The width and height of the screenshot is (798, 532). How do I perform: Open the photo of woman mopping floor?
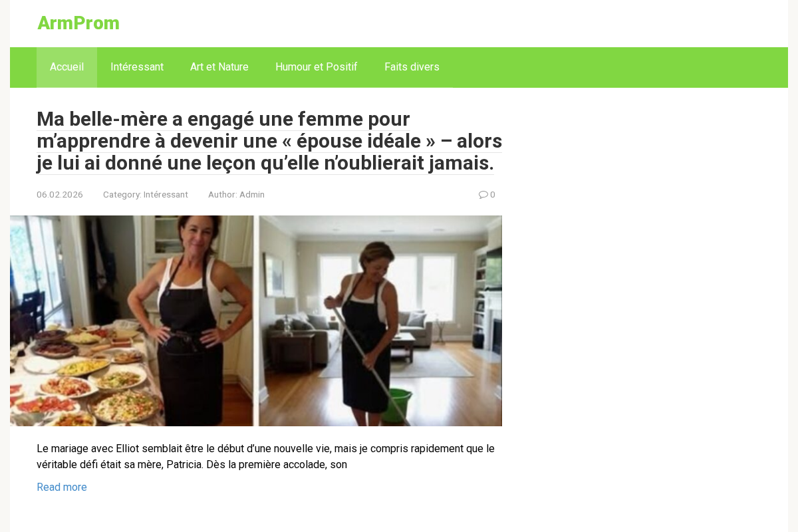coord(380,321)
